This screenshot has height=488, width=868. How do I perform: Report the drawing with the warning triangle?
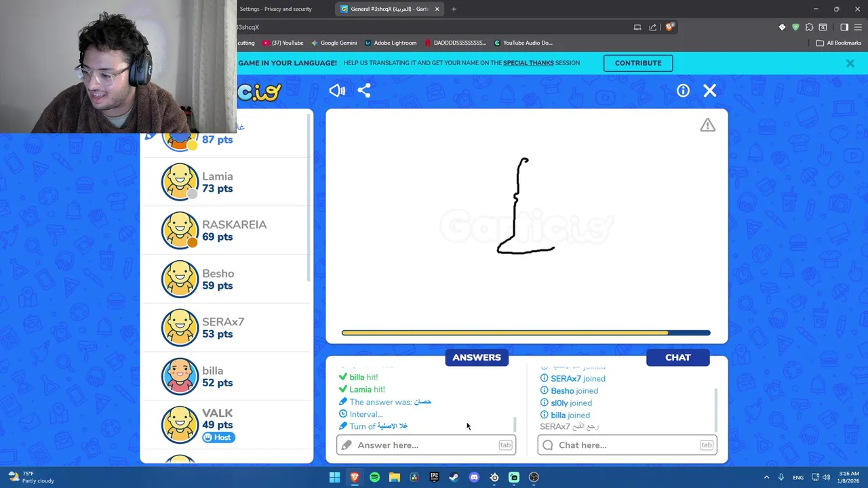coord(707,125)
